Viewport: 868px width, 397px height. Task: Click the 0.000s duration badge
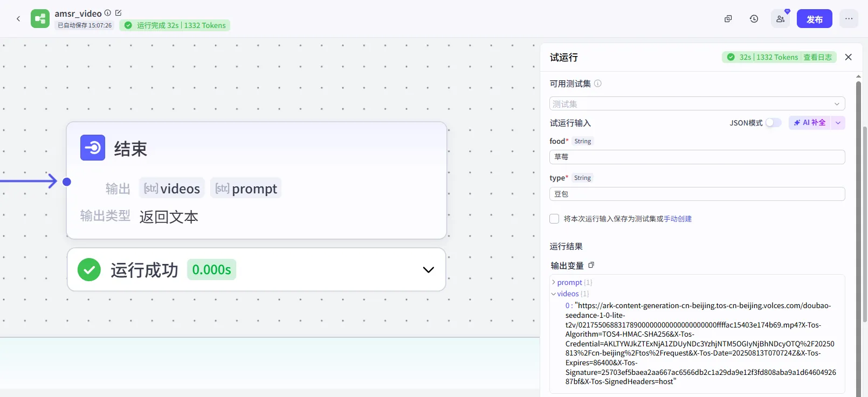(211, 270)
